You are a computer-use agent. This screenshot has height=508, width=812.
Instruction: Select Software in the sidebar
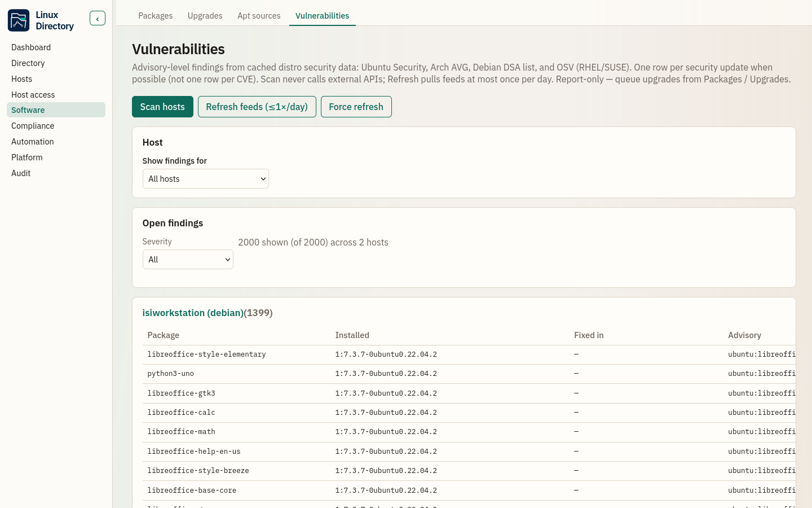click(56, 110)
